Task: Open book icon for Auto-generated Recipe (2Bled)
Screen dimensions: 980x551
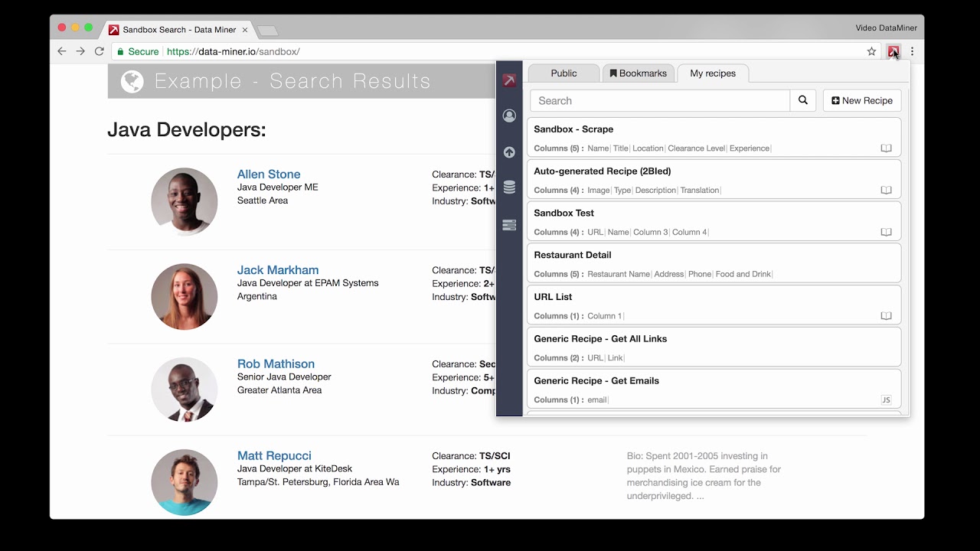Action: pyautogui.click(x=886, y=191)
